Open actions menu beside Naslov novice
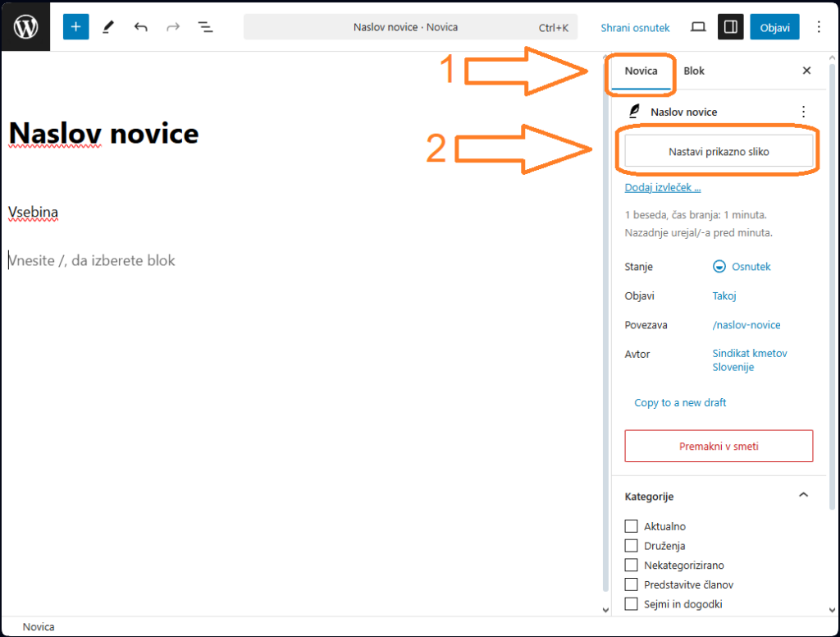The image size is (840, 637). point(803,112)
